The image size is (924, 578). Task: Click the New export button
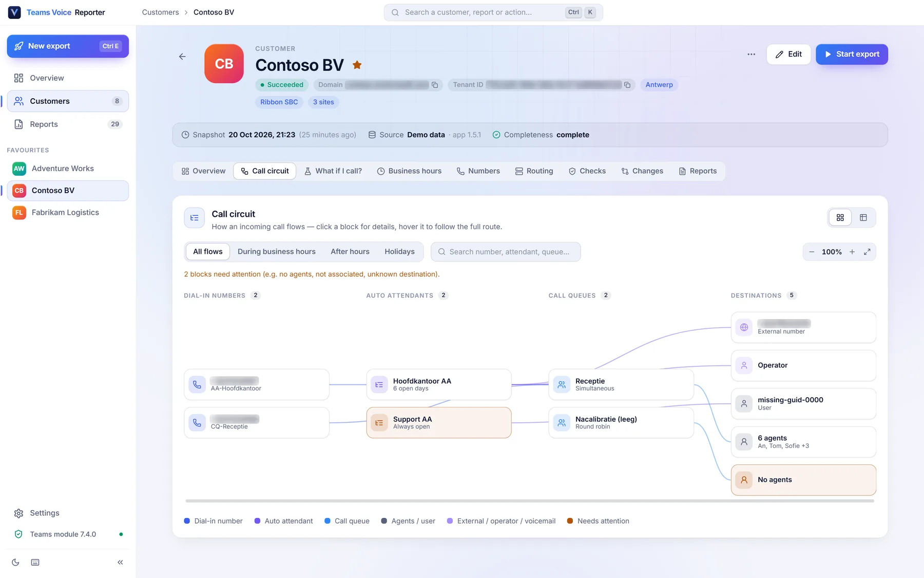[68, 46]
